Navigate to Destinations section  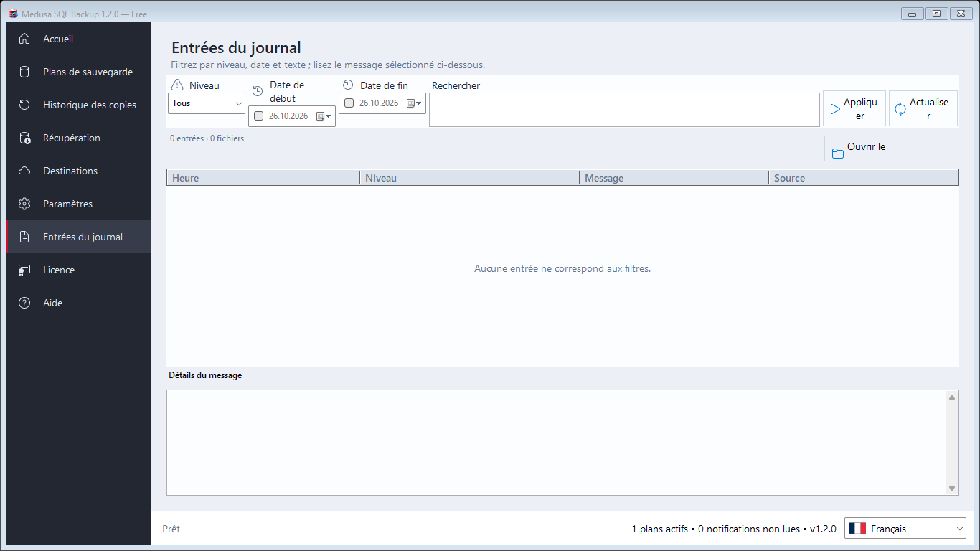pos(79,171)
